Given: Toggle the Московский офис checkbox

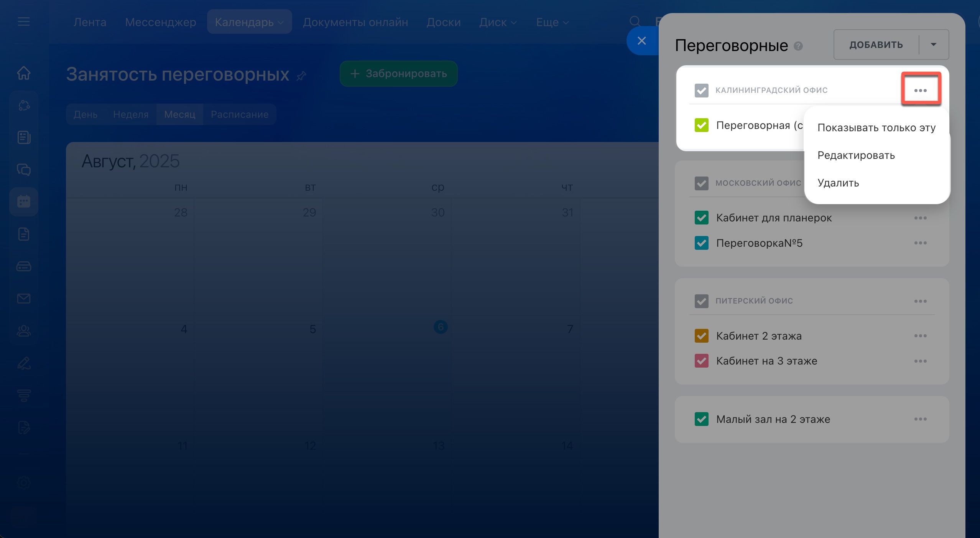Looking at the screenshot, I should point(702,183).
